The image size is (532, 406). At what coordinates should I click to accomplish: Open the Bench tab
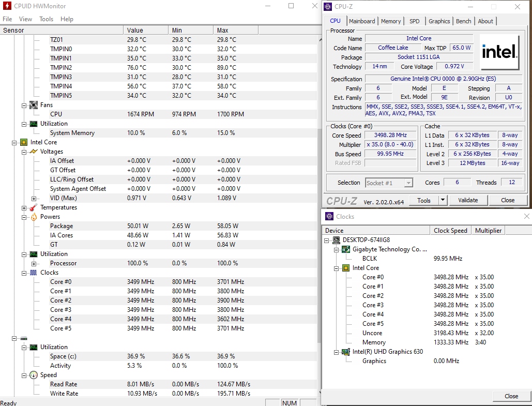(463, 21)
